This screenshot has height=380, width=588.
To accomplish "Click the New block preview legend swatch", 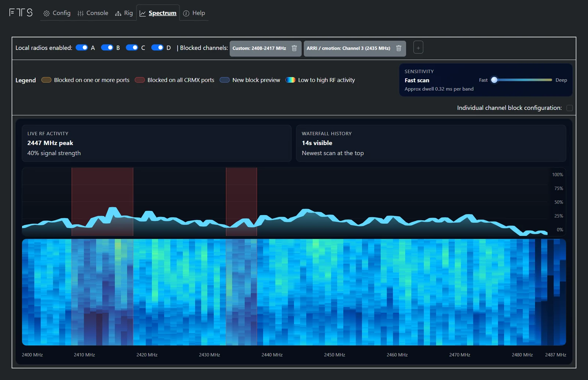I will pyautogui.click(x=225, y=80).
